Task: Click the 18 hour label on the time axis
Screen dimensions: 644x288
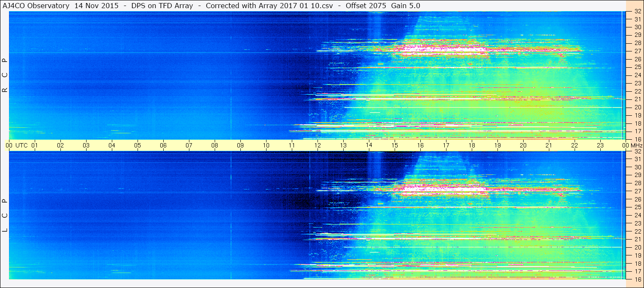Action: 471,145
